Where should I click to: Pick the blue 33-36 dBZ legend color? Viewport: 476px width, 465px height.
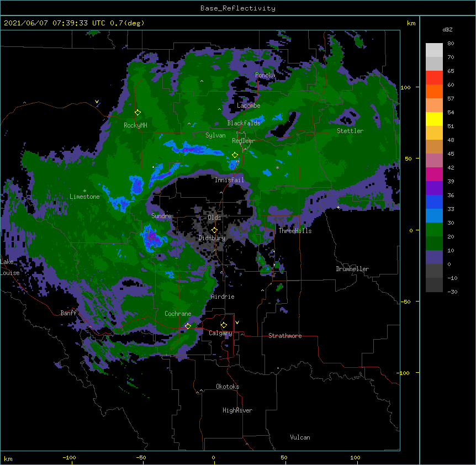[x=434, y=202]
